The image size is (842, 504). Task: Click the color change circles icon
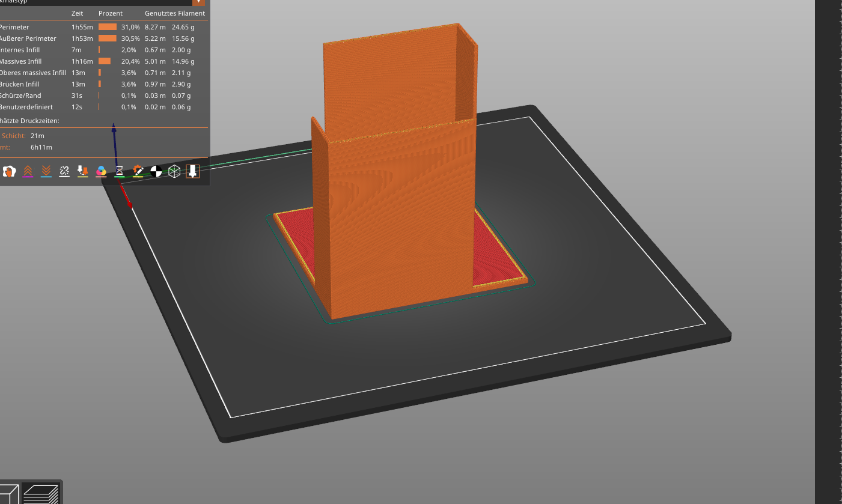coord(101,172)
